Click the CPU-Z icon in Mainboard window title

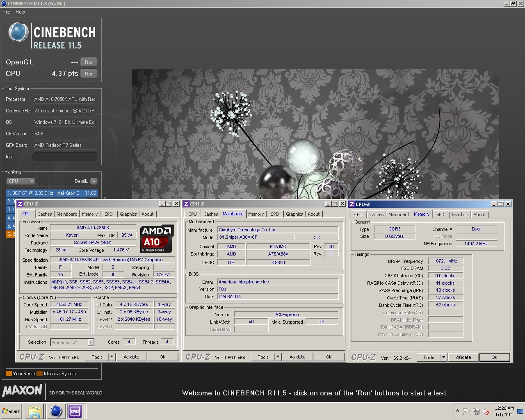tap(186, 204)
